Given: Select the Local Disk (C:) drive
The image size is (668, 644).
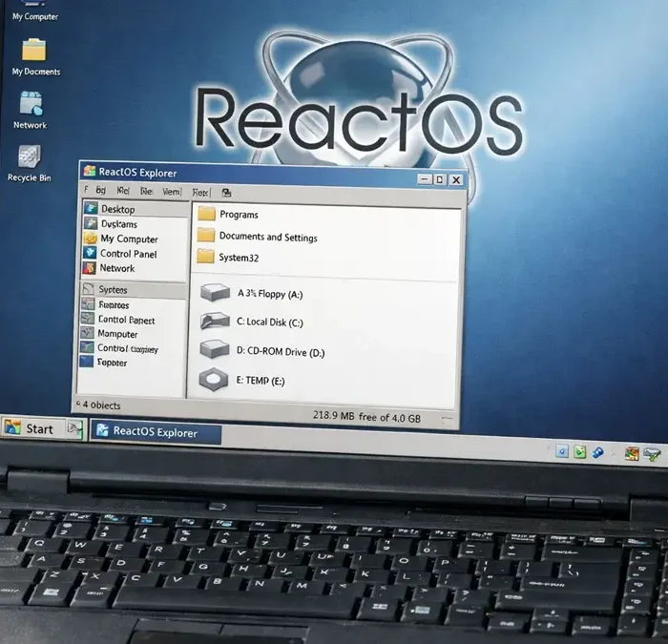Looking at the screenshot, I should [x=251, y=322].
